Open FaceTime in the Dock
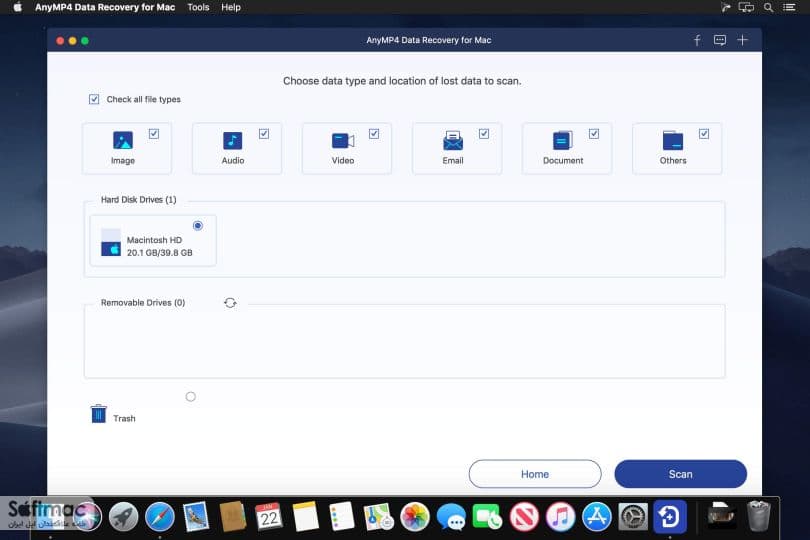This screenshot has width=810, height=540. coord(487,516)
